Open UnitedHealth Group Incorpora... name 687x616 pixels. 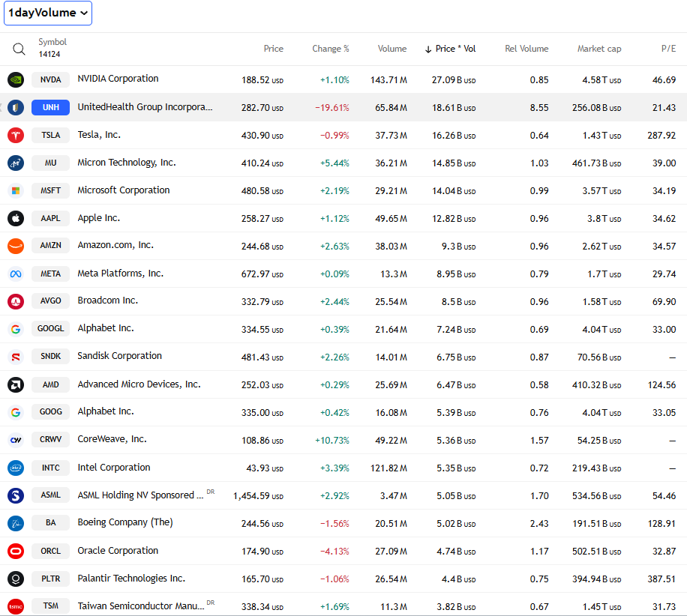pyautogui.click(x=145, y=107)
